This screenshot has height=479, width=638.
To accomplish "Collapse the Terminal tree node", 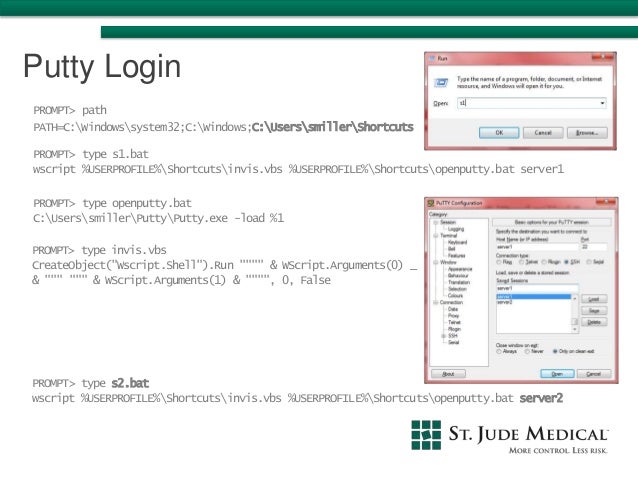I will tap(436, 236).
